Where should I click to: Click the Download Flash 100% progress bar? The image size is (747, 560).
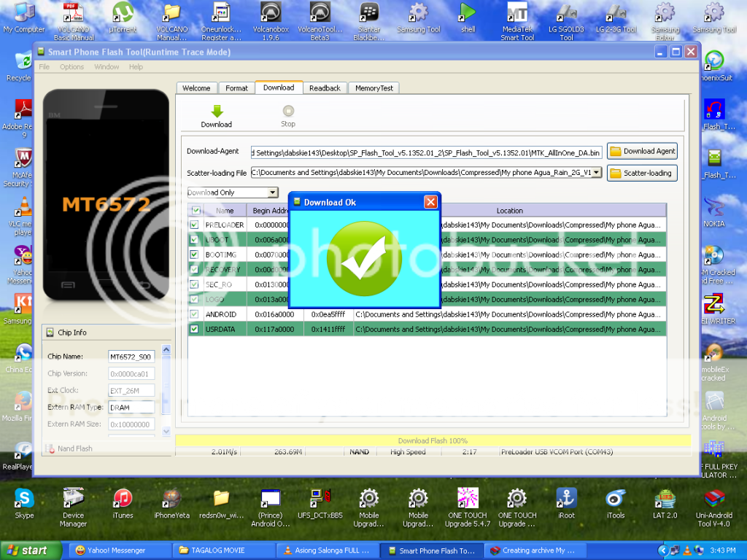click(433, 440)
